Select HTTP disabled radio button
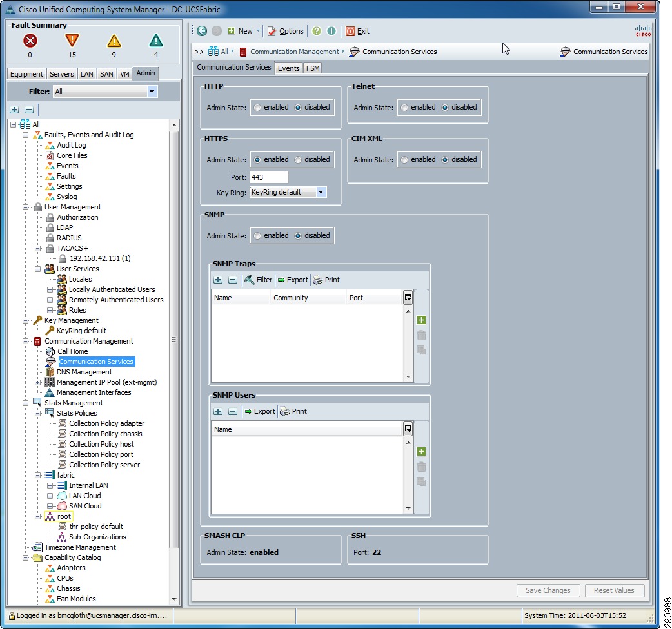The height and width of the screenshot is (629, 672). pyautogui.click(x=298, y=108)
